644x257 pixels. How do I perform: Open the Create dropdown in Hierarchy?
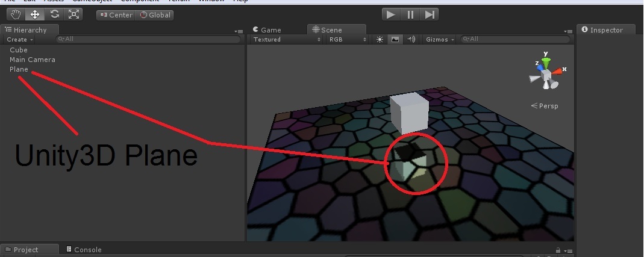click(20, 40)
